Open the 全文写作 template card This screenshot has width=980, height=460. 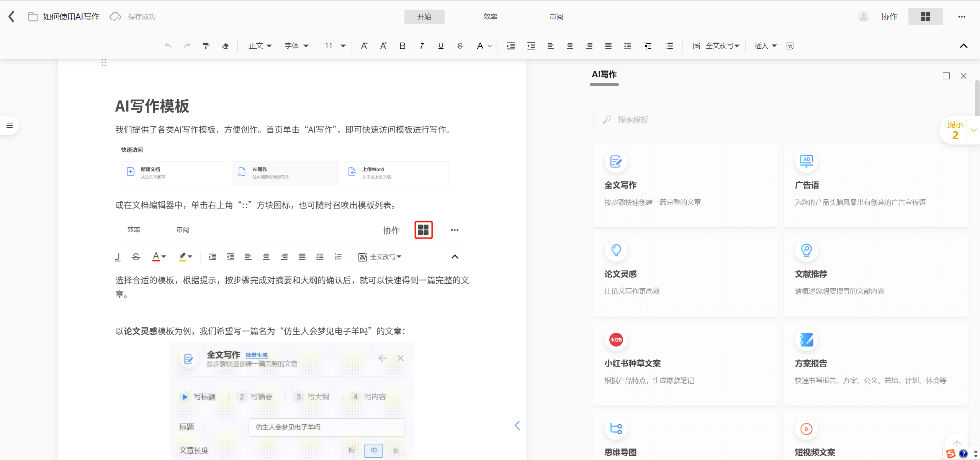tap(685, 186)
